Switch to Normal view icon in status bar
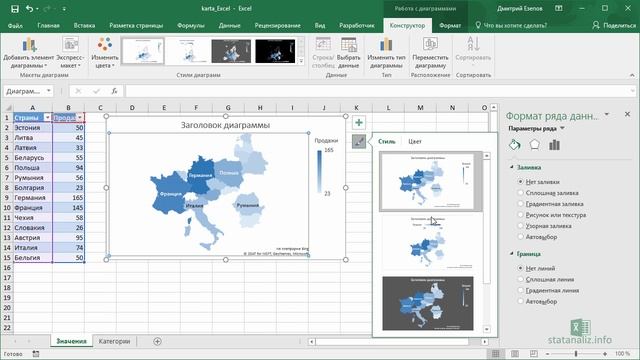The image size is (640, 360). pyautogui.click(x=496, y=353)
